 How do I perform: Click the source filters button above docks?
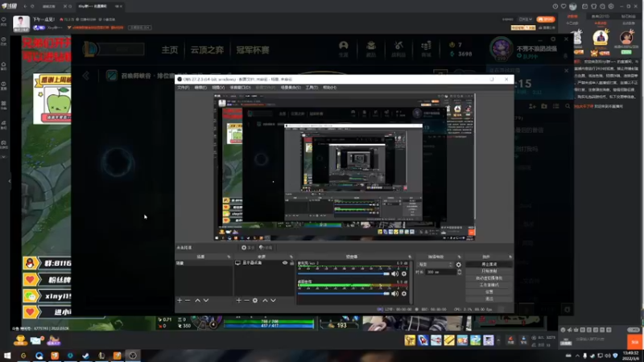point(266,248)
